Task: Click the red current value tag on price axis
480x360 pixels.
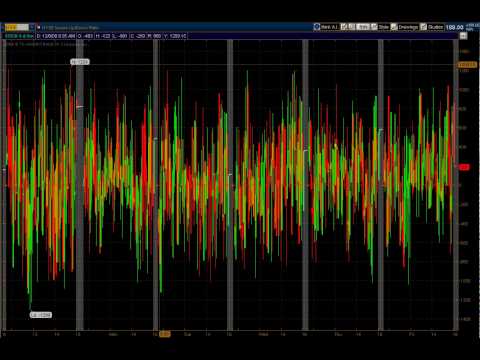Action: [x=464, y=167]
